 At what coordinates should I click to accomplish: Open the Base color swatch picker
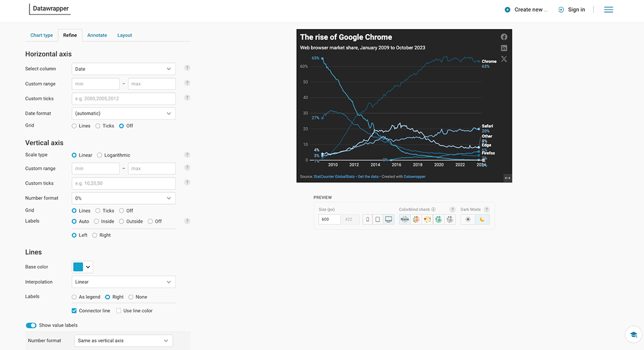79,266
